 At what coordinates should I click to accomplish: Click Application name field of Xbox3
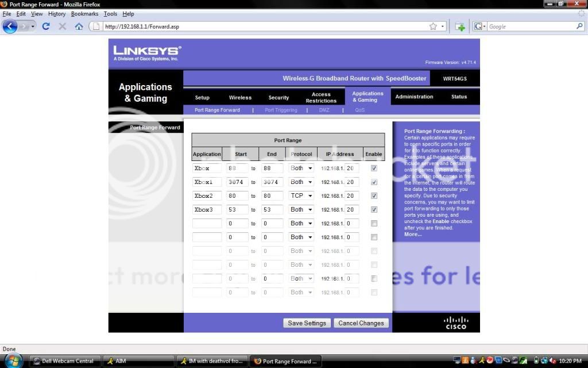(x=207, y=209)
